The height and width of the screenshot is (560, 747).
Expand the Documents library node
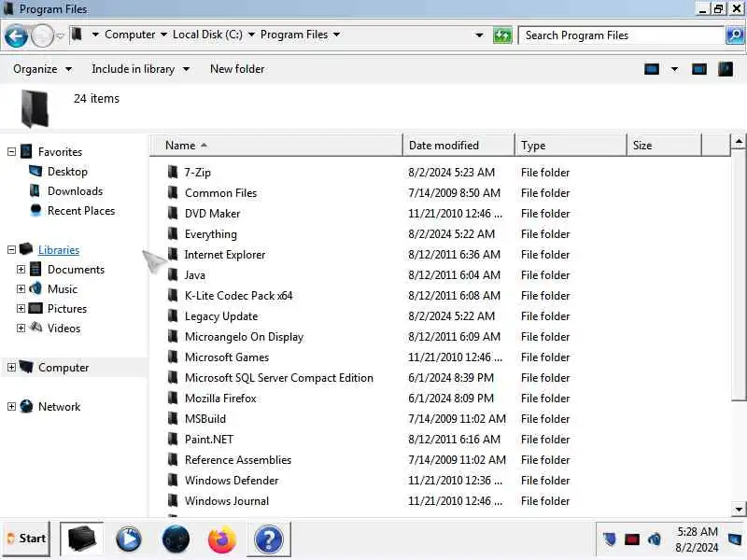pos(21,269)
